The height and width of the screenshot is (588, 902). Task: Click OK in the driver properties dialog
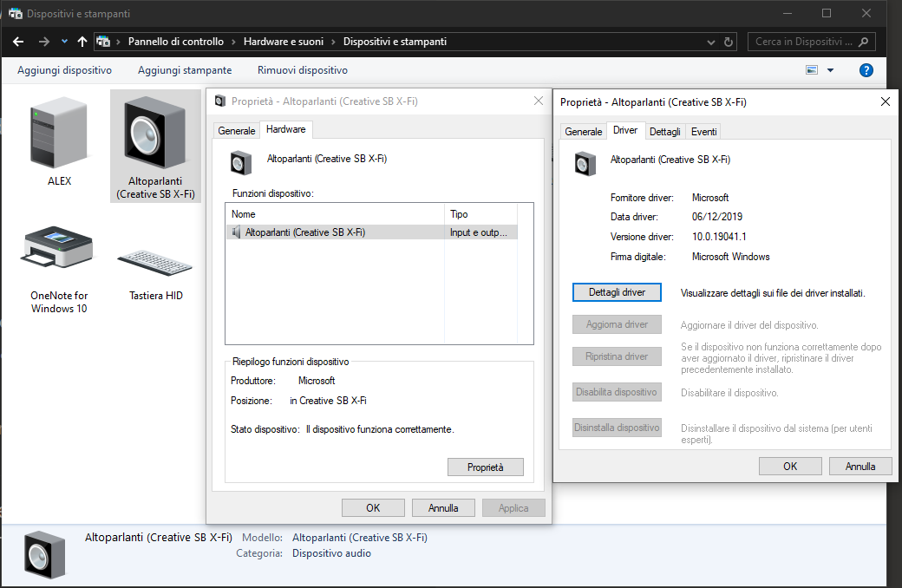tap(790, 467)
